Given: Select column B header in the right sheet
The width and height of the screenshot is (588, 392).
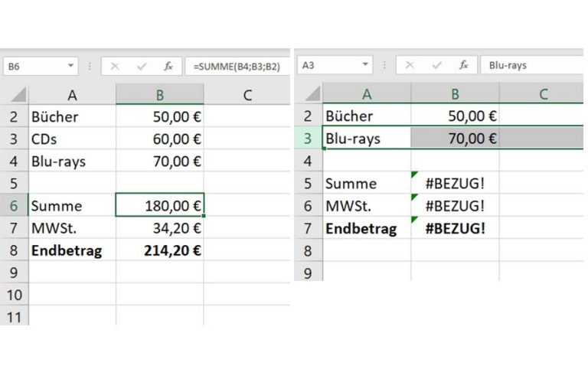Looking at the screenshot, I should tap(455, 94).
